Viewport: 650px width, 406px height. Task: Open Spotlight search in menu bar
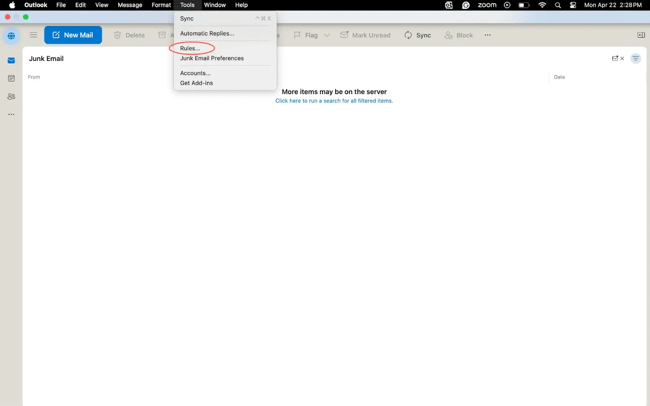558,5
